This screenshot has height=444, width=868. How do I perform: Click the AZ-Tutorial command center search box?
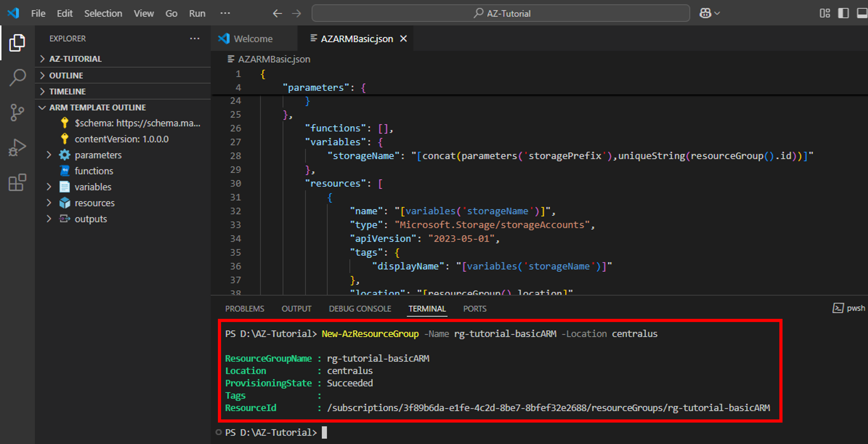(500, 14)
